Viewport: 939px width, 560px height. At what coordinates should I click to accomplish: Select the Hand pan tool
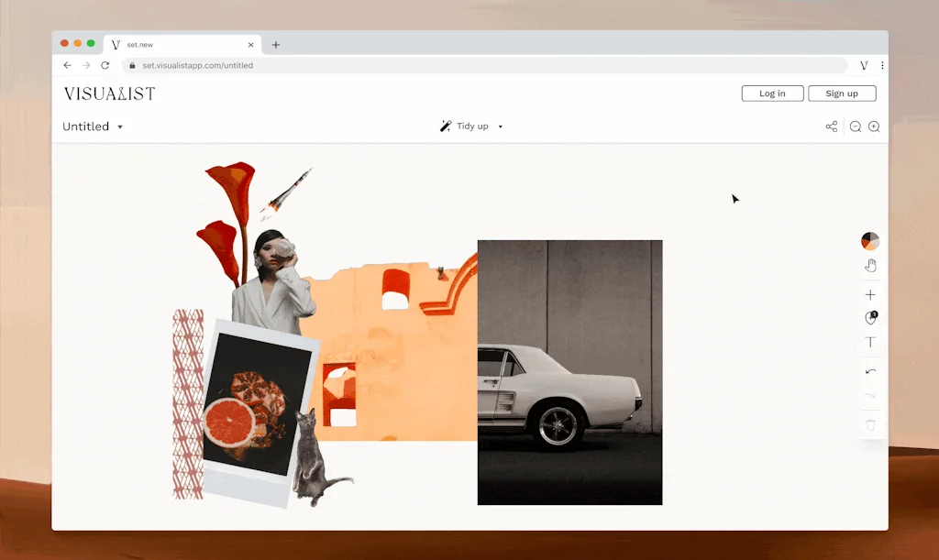tap(870, 265)
